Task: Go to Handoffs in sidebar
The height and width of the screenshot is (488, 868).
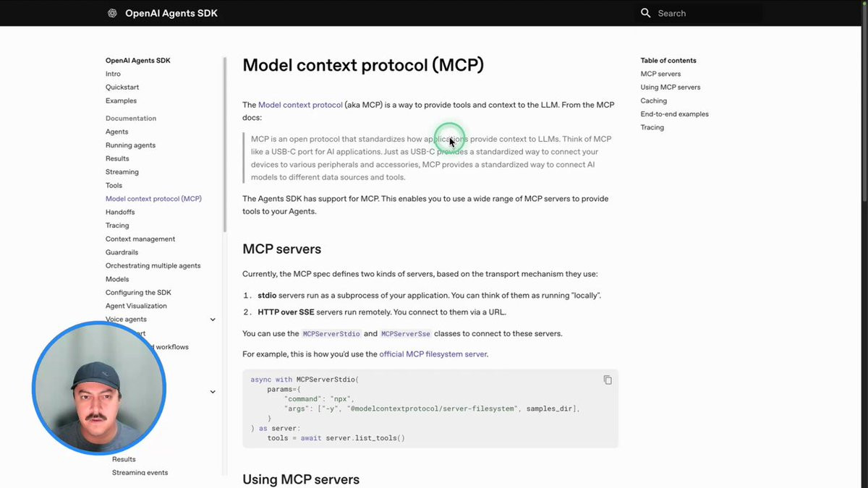Action: pos(120,213)
